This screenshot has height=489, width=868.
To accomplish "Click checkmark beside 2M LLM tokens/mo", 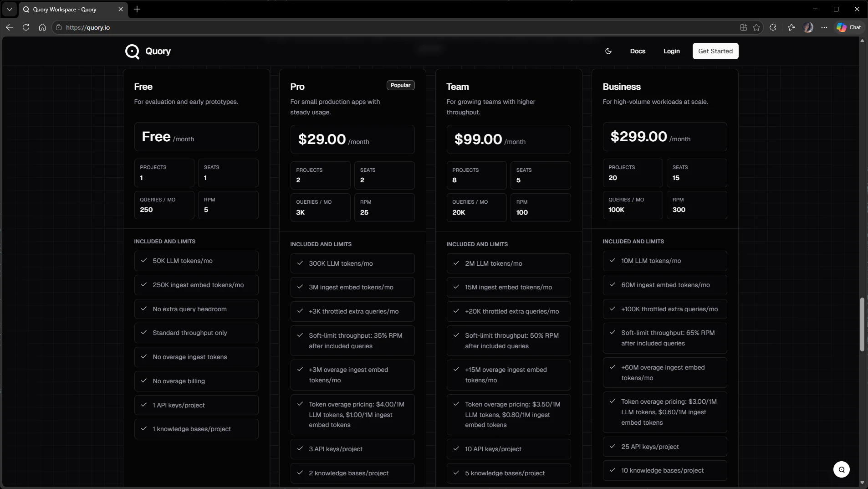I will pyautogui.click(x=456, y=263).
